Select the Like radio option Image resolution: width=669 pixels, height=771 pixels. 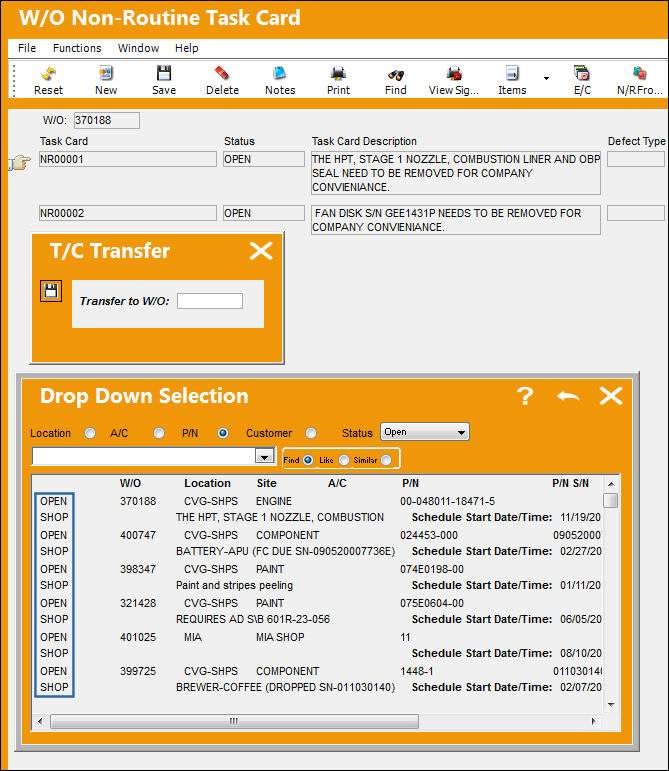coord(344,460)
